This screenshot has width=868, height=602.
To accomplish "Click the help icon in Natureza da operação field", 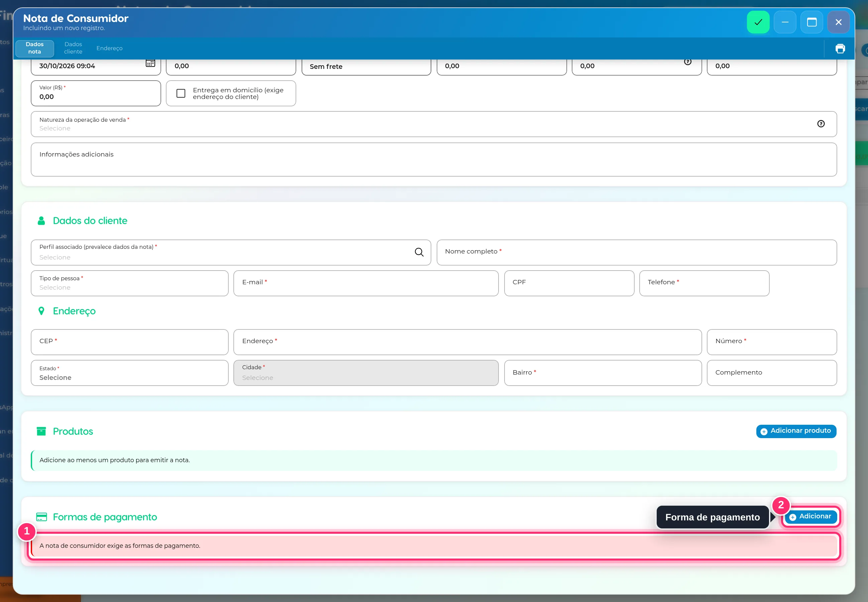I will tap(821, 124).
